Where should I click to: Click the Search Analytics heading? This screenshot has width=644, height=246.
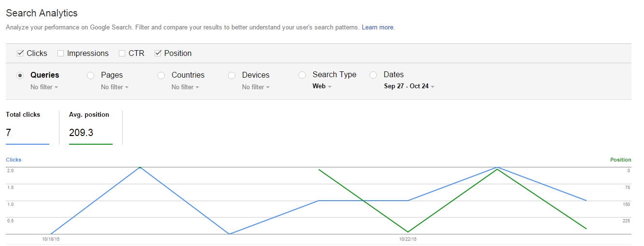(42, 13)
